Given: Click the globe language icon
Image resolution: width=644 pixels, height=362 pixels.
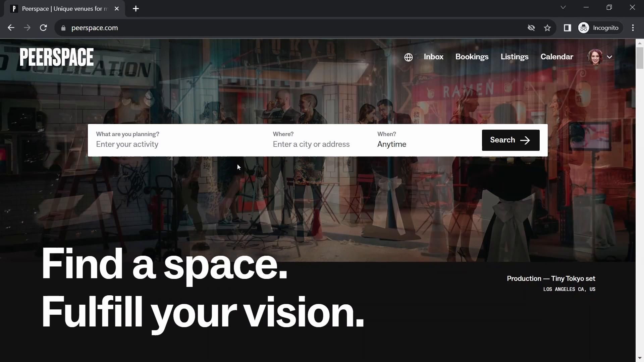Looking at the screenshot, I should coord(408,57).
